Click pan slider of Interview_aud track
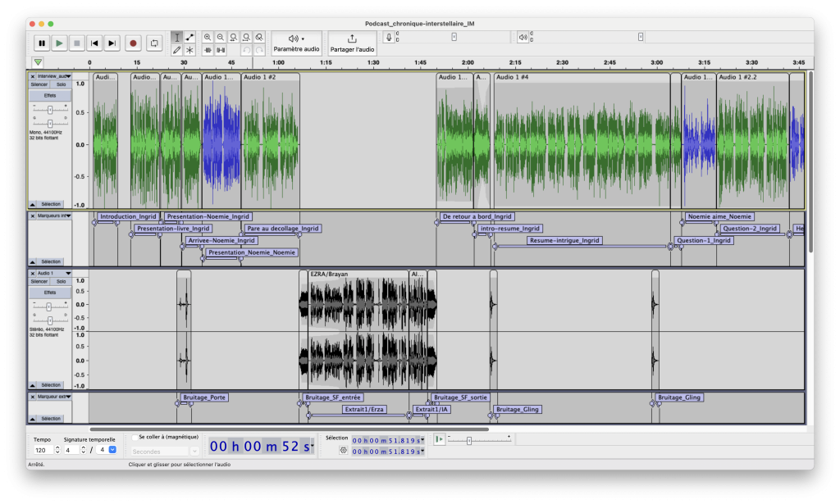The image size is (840, 504). click(x=50, y=123)
